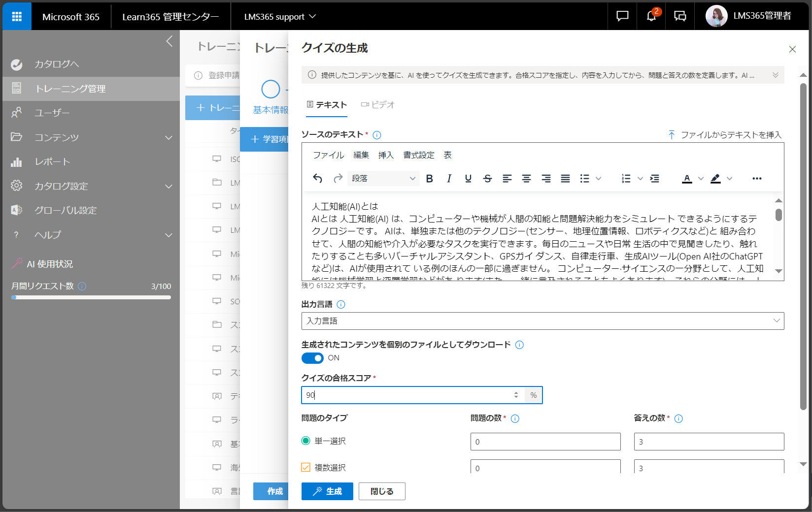This screenshot has height=512, width=812.
Task: Open the text color picker dropdown arrow
Action: click(701, 178)
